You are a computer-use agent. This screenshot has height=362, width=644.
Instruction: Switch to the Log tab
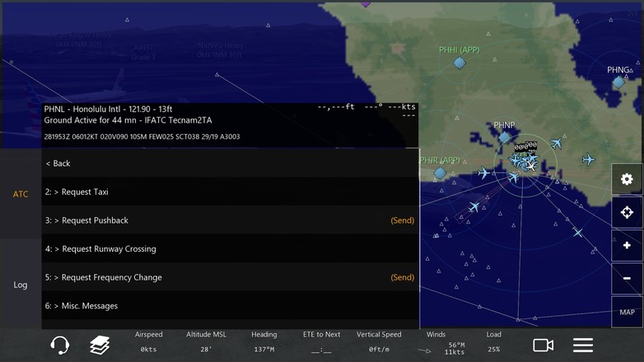point(21,285)
